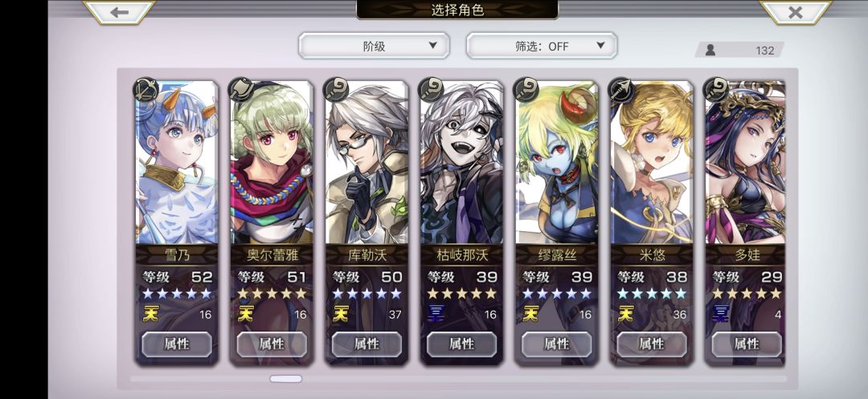Click the staff class icon on 库勒沃
This screenshot has width=868, height=399.
coord(336,90)
